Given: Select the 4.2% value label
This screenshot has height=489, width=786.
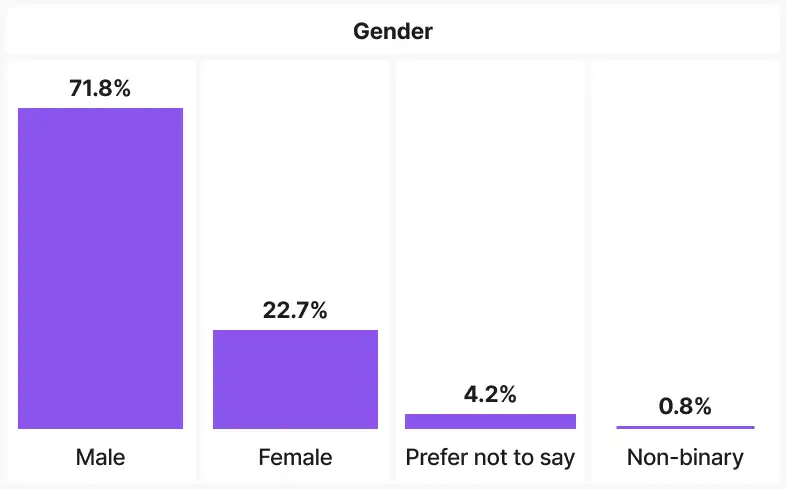Looking at the screenshot, I should 490,394.
